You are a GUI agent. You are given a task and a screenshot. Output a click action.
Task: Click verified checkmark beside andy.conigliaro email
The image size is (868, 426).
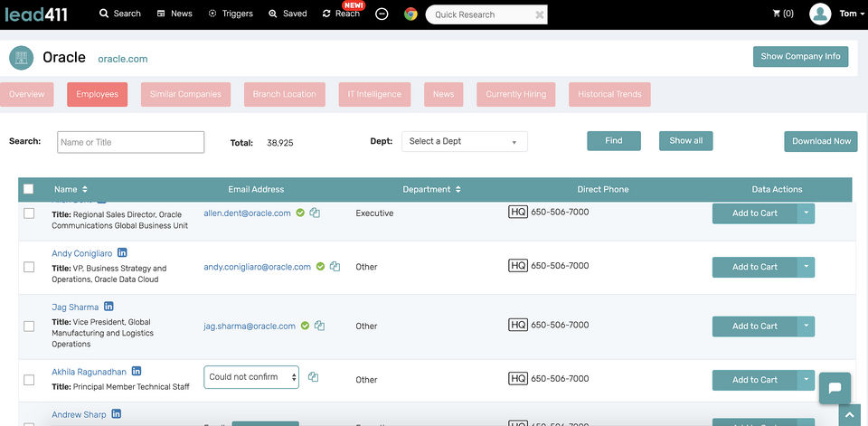[320, 267]
